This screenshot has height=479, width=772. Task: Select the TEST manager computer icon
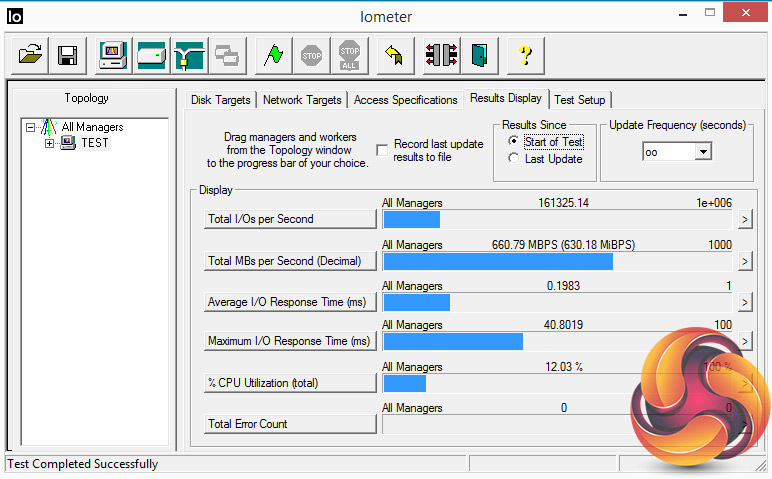tap(68, 143)
